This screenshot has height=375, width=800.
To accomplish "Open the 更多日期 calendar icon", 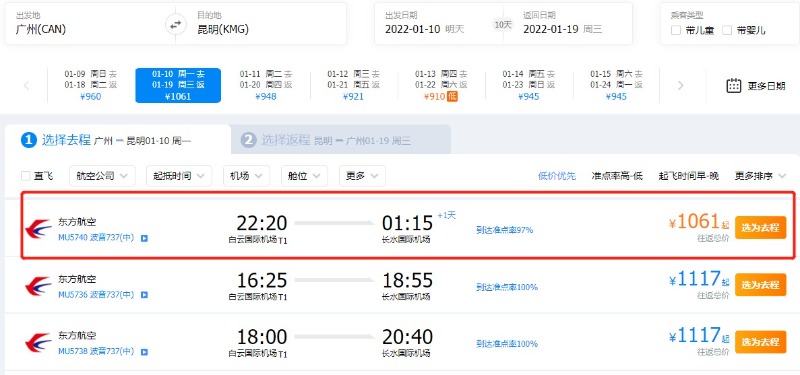I will pos(733,85).
